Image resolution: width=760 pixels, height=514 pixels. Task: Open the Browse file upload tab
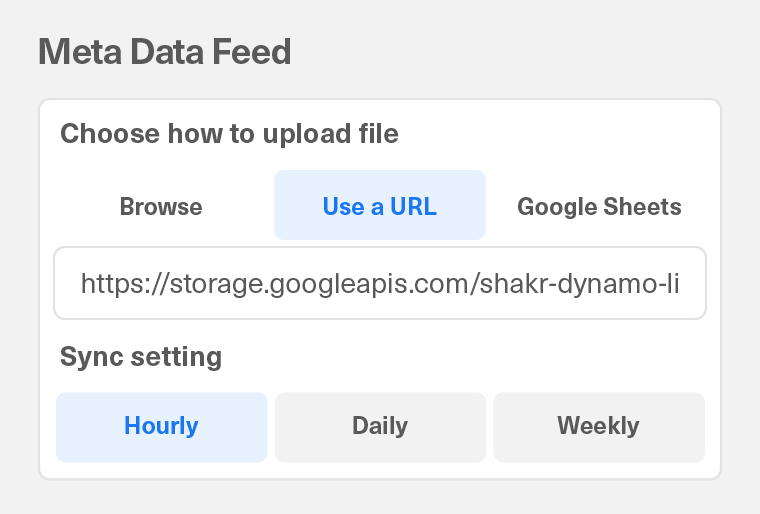pos(161,207)
